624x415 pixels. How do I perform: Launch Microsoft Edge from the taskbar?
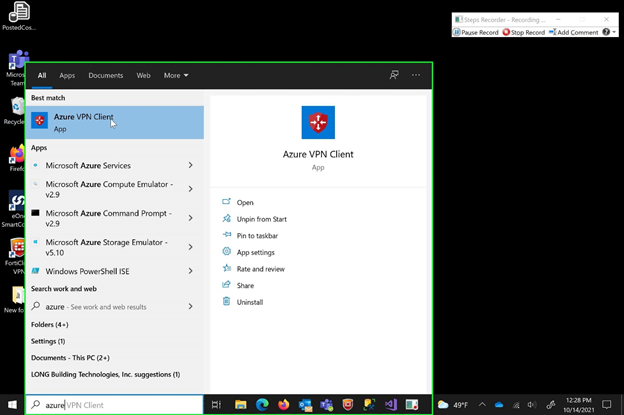262,405
